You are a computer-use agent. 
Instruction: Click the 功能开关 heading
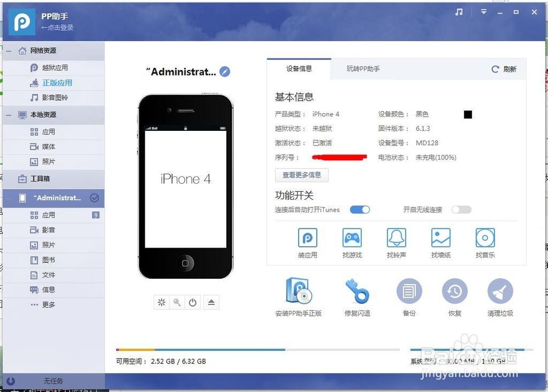point(294,195)
